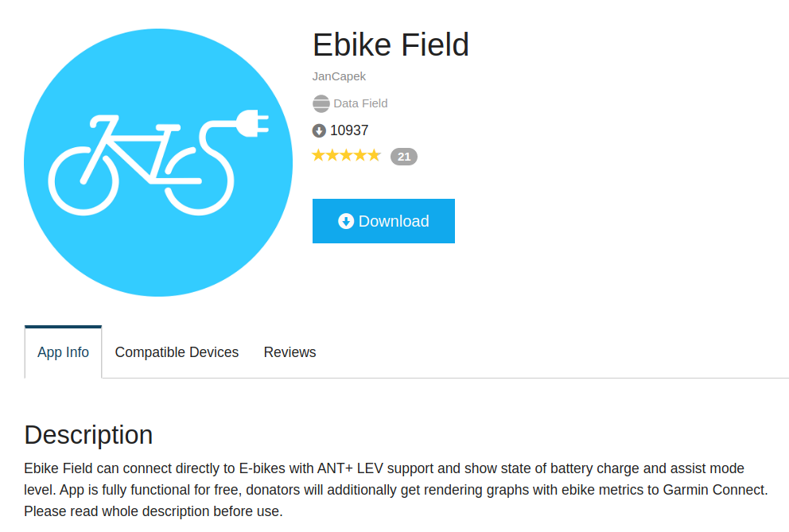Click the 21 reviews count badge
Image resolution: width=789 pixels, height=532 pixels.
(x=404, y=157)
